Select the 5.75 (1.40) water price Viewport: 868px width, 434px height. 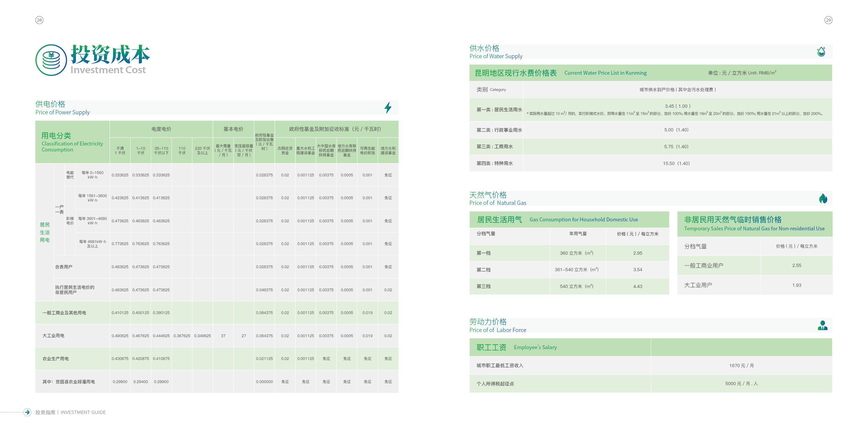[676, 147]
